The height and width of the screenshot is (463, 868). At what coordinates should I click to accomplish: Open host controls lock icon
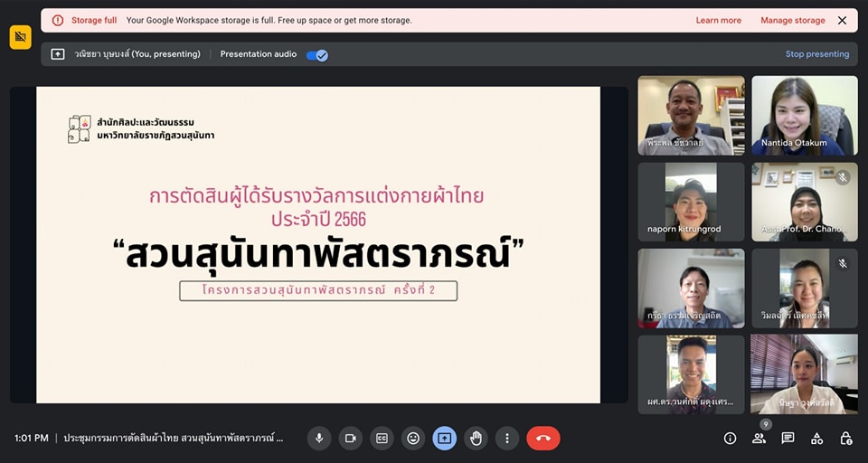(845, 439)
